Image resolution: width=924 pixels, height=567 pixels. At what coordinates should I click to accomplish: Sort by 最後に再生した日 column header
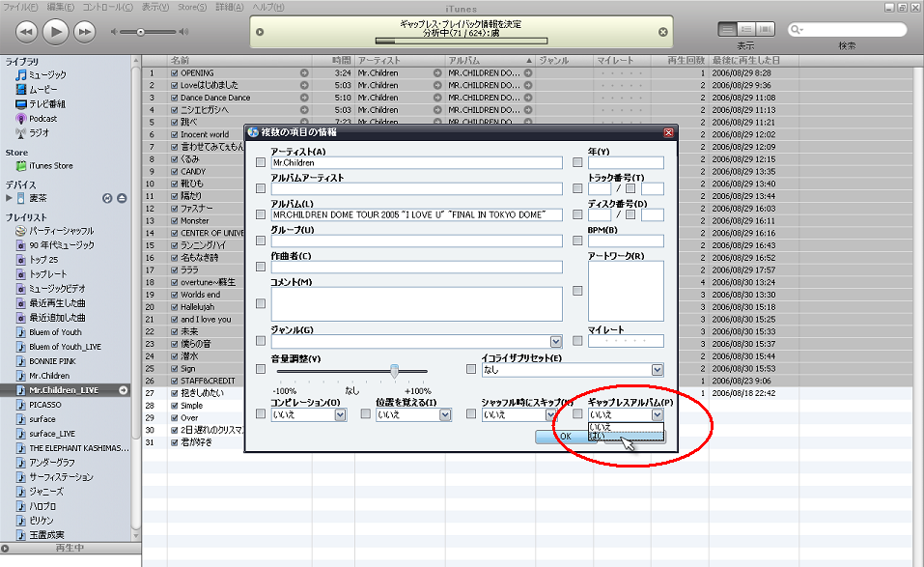(x=754, y=60)
